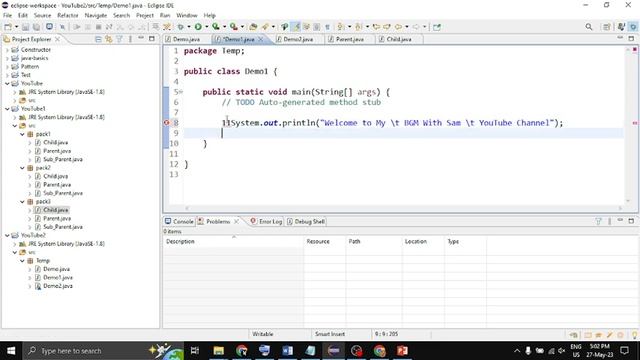Toggle Skip All Breakpoints icon

[x=62, y=27]
